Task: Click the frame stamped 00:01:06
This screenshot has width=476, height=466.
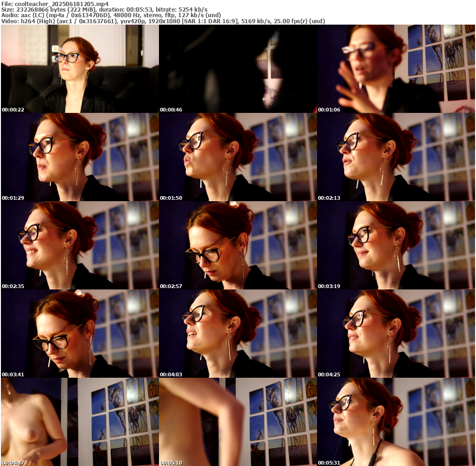Action: point(396,69)
